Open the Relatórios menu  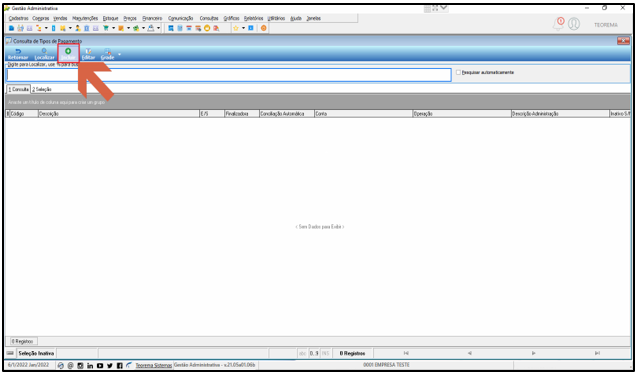click(253, 18)
